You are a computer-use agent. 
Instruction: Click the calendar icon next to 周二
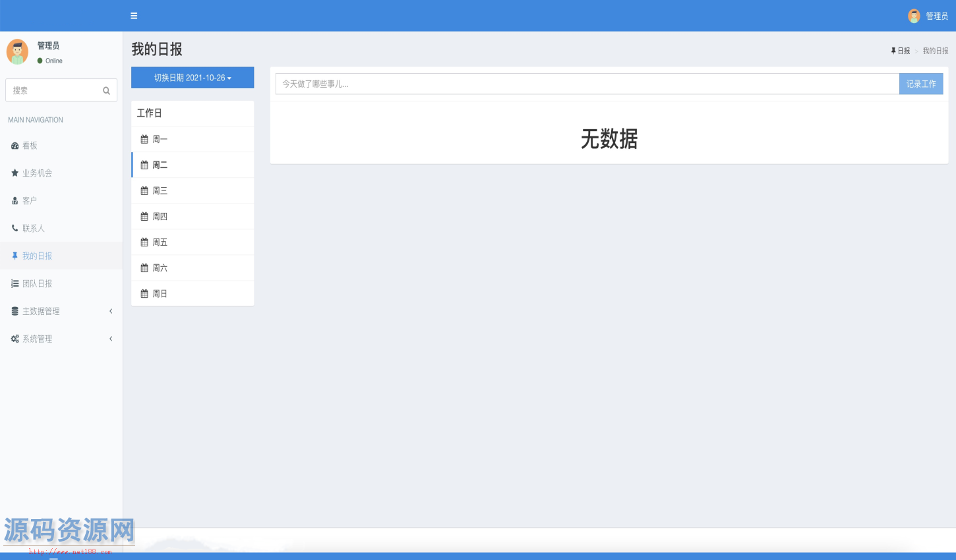144,165
